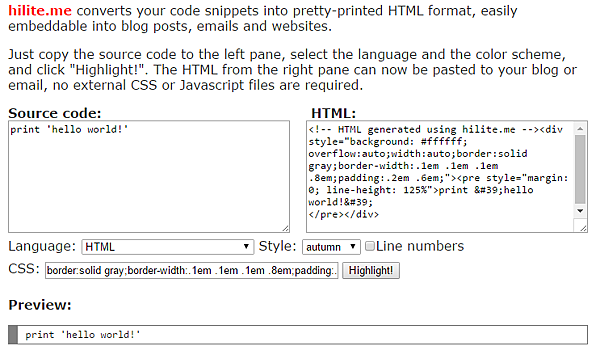
Task: Click the CSS input field
Action: 192,270
